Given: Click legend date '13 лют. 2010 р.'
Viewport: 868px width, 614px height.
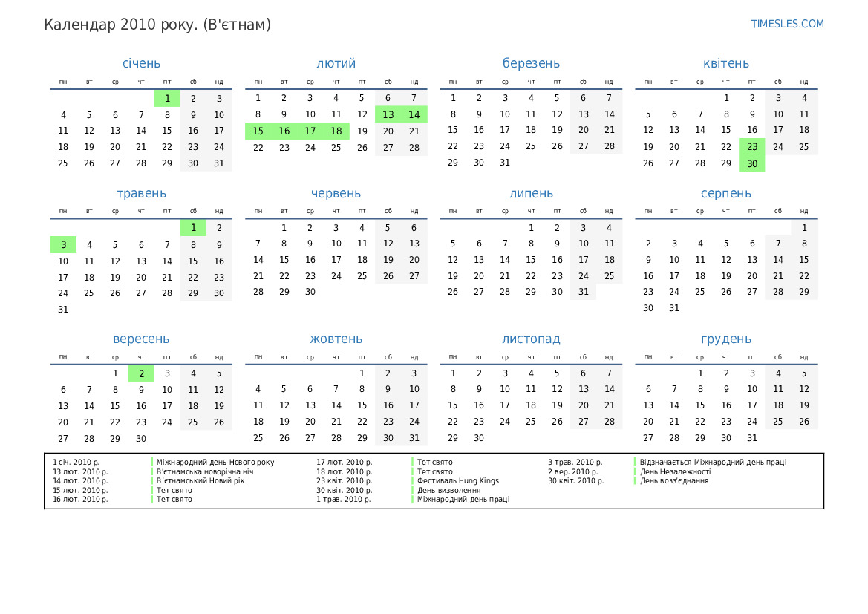Looking at the screenshot, I should [80, 472].
